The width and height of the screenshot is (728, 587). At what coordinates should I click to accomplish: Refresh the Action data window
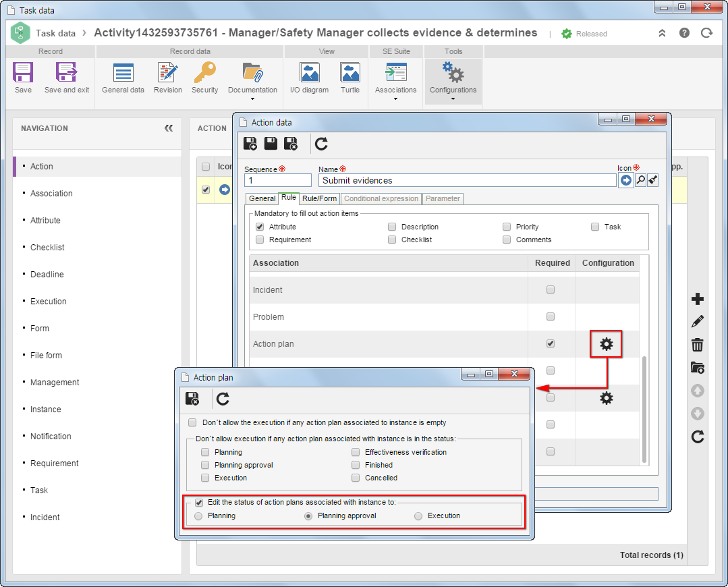[x=321, y=144]
